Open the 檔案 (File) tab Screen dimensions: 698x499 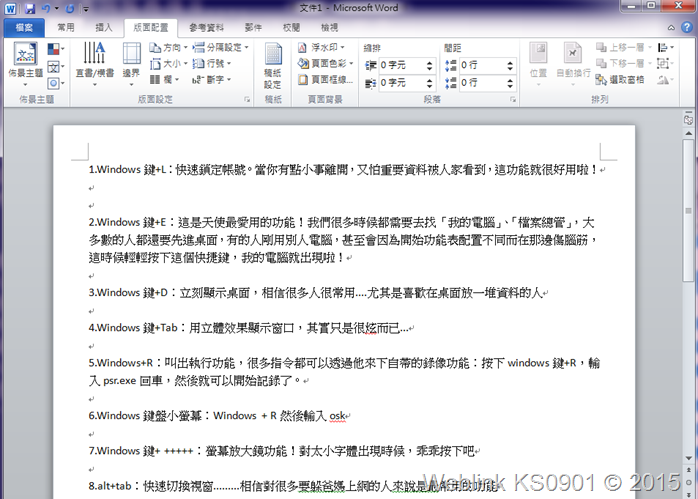pyautogui.click(x=24, y=28)
